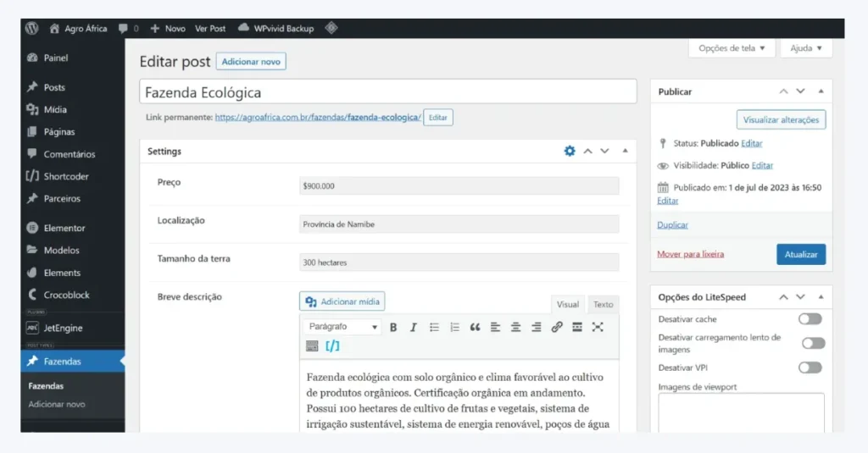The height and width of the screenshot is (453, 868).
Task: Click the WordPress logo in admin bar
Action: point(32,28)
